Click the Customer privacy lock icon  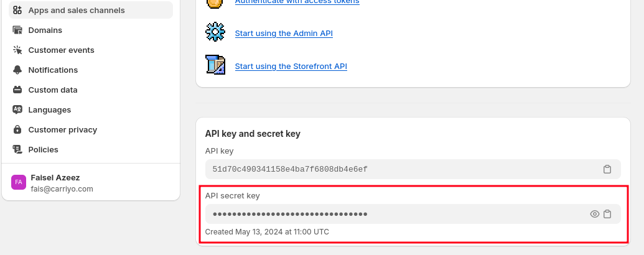click(17, 130)
